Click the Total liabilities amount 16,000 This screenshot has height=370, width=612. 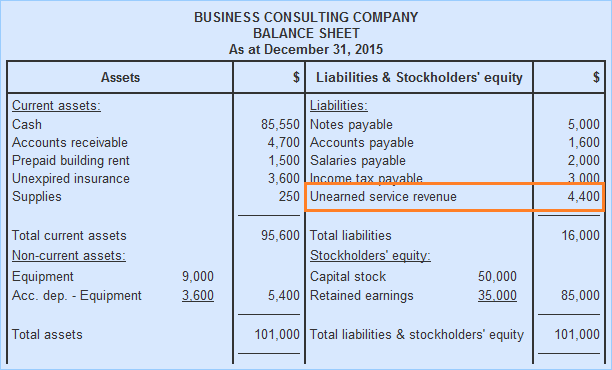point(580,235)
